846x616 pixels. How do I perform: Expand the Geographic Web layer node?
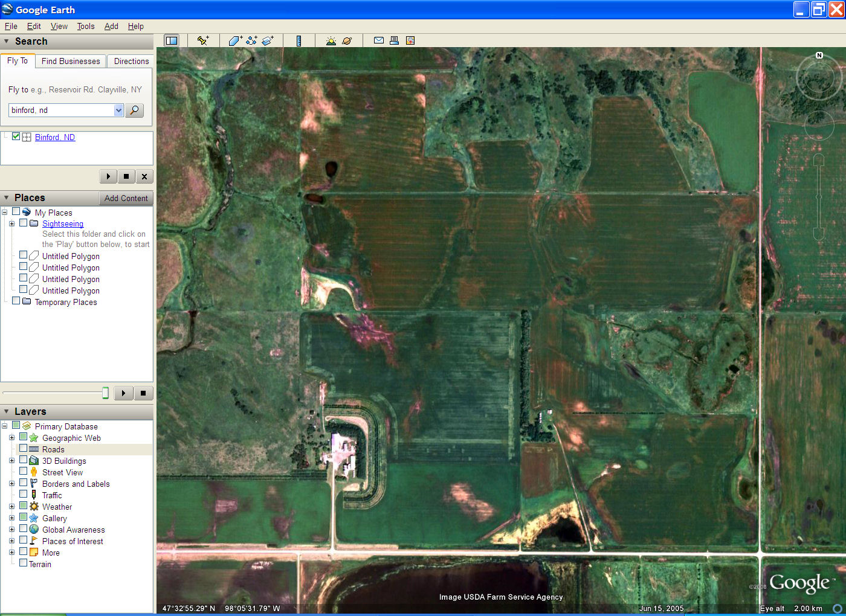pyautogui.click(x=11, y=438)
